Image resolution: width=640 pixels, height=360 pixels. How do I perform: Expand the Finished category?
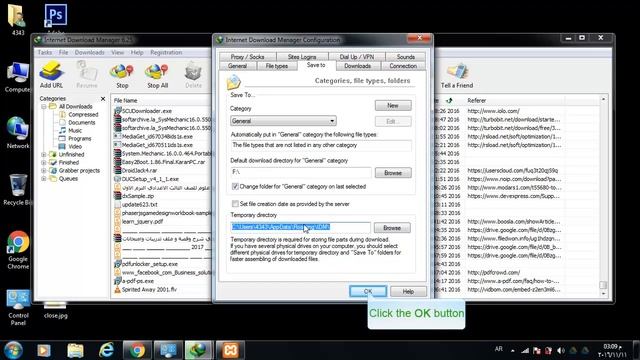(44, 162)
